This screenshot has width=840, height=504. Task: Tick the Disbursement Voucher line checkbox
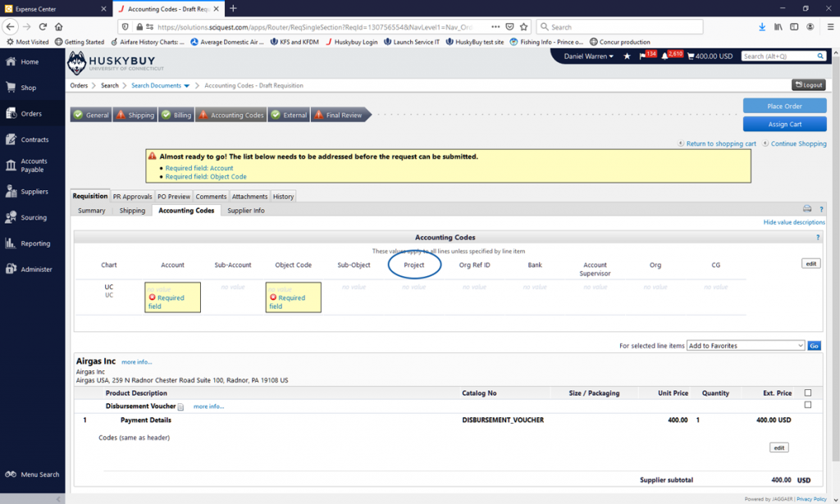(x=808, y=405)
